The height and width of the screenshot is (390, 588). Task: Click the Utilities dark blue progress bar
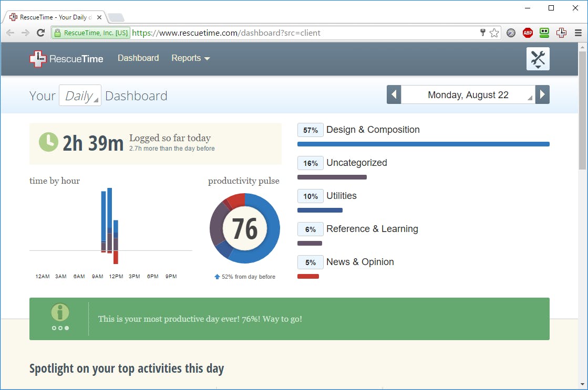coord(320,210)
